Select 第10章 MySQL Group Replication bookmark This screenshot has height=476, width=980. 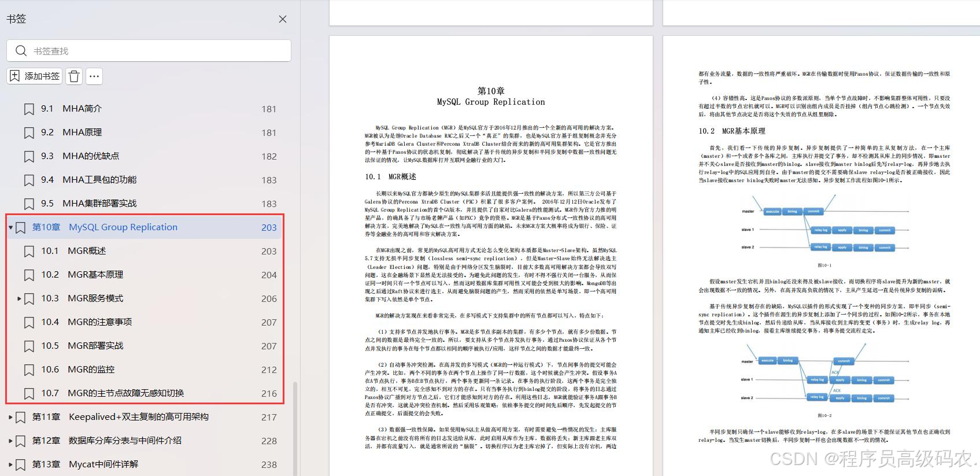[x=105, y=227]
